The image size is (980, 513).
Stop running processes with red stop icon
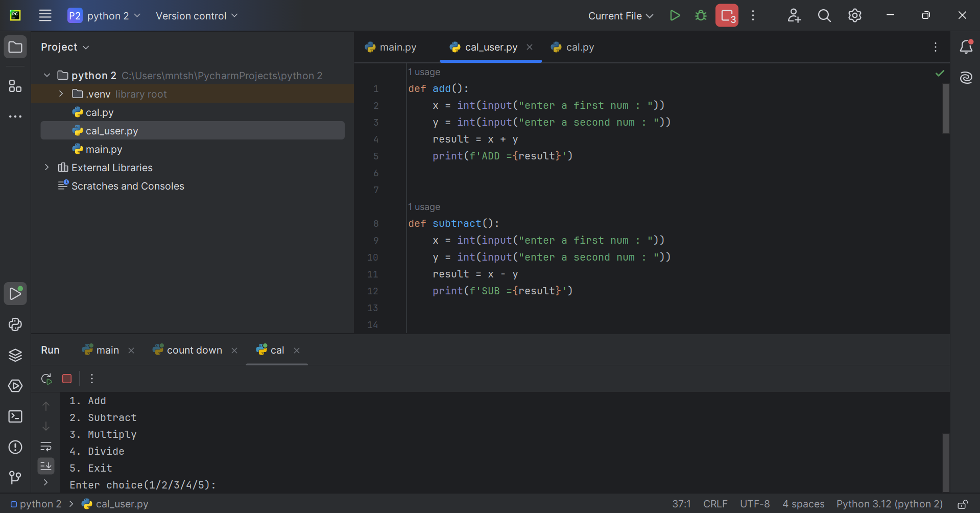click(x=727, y=16)
